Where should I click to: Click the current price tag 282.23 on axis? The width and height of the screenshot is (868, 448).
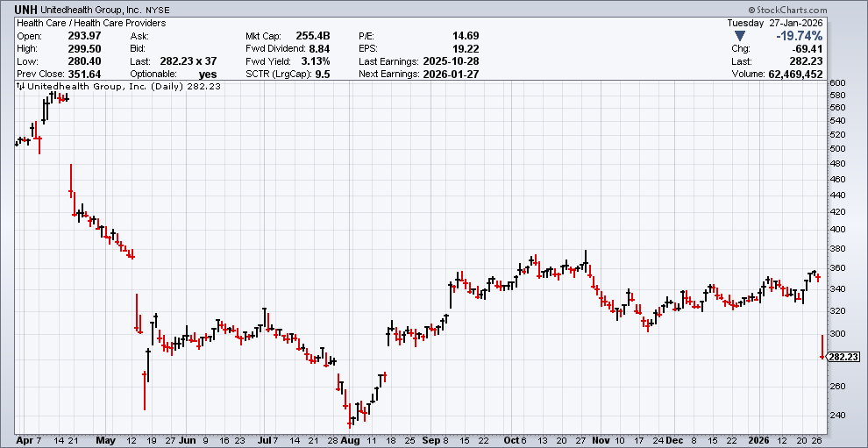click(843, 357)
